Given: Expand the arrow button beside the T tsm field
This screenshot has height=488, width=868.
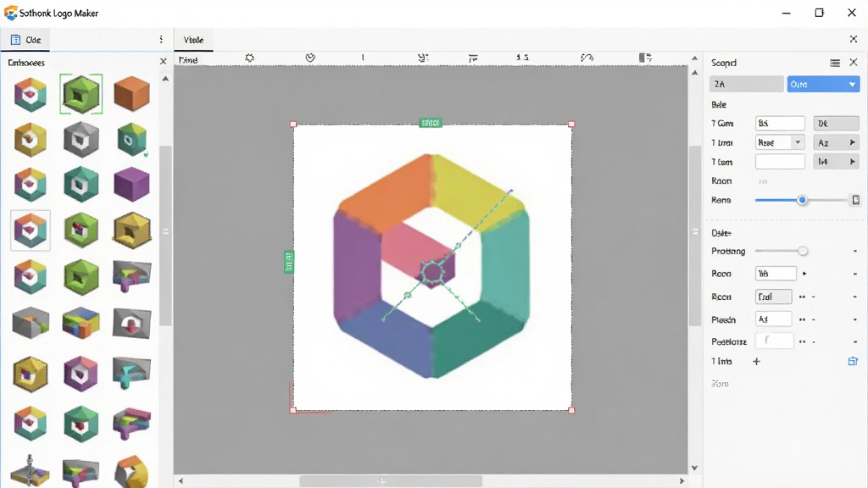Looking at the screenshot, I should point(836,162).
